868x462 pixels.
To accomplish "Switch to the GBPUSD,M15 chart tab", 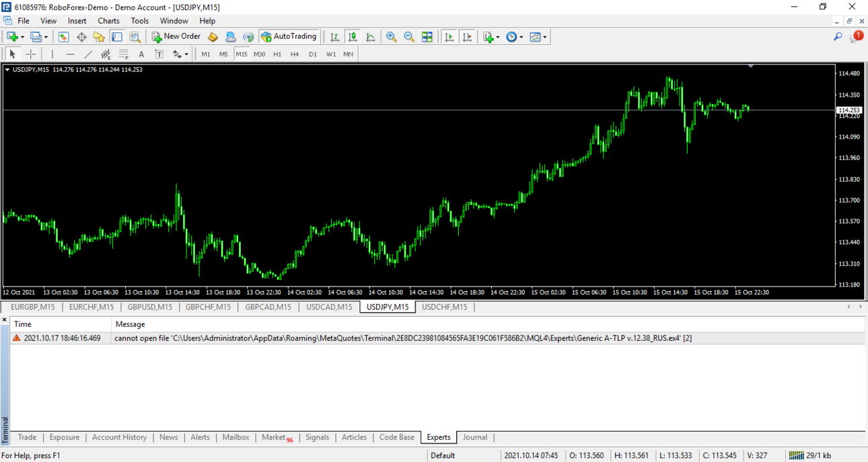I will click(149, 307).
